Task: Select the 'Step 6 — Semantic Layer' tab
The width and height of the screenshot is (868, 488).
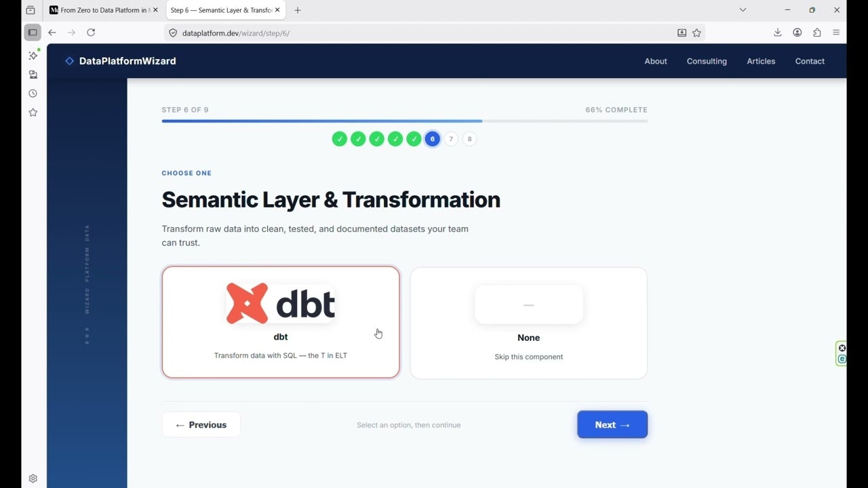Action: point(225,10)
